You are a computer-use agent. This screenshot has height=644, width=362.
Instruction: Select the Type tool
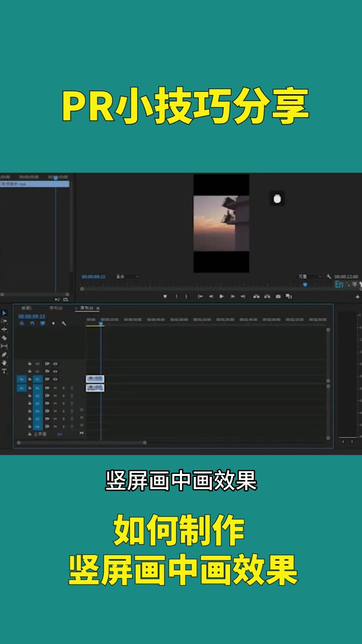coord(4,371)
